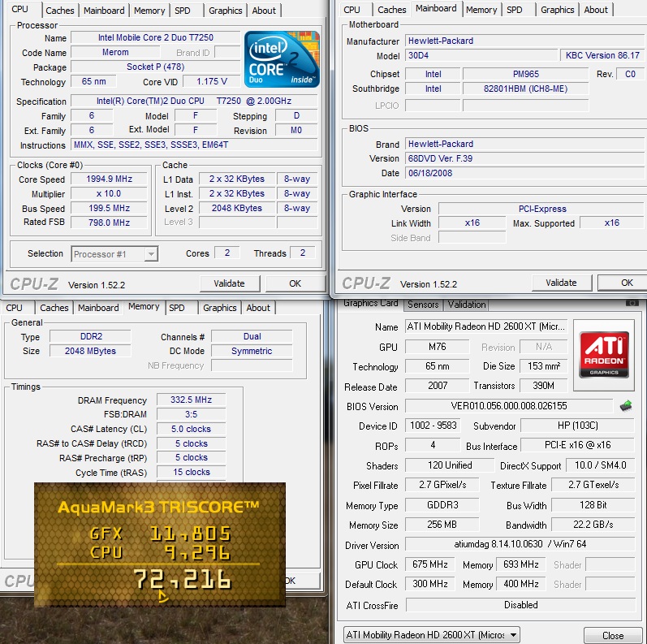Click the GPU-Z Close button
Screen dimensions: 647x644
614,635
